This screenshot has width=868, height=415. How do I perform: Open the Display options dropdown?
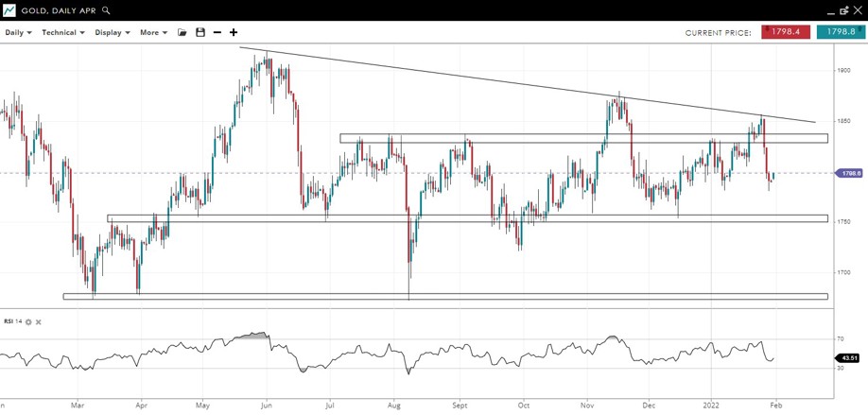[x=113, y=32]
